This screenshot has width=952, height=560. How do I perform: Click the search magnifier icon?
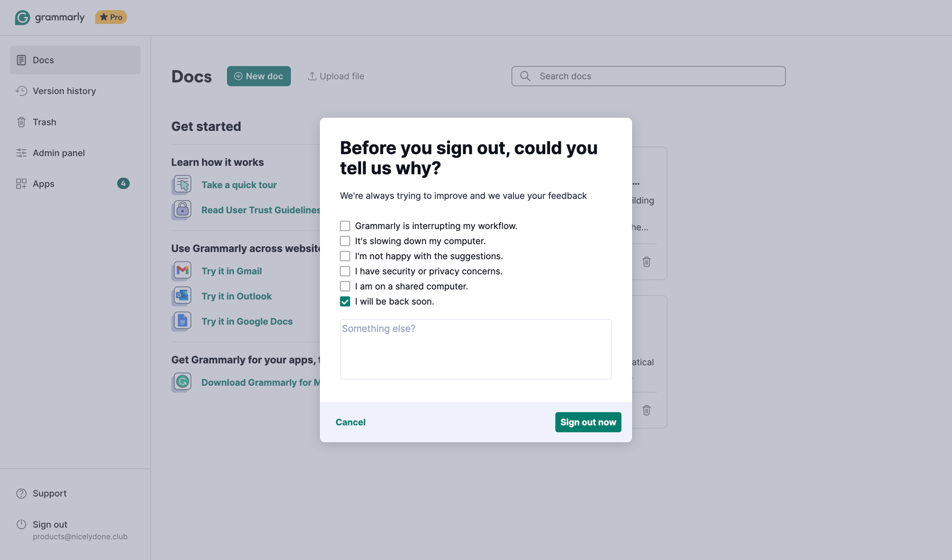(x=526, y=76)
